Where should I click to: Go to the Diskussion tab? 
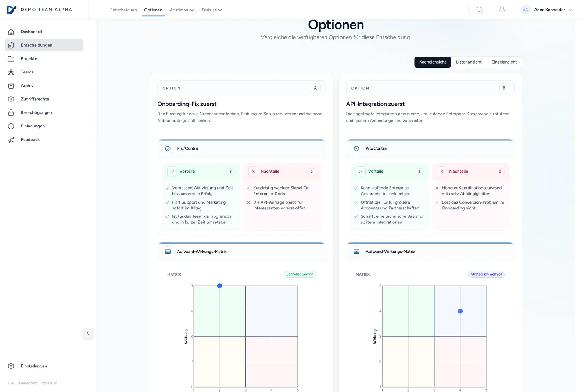[x=212, y=10]
